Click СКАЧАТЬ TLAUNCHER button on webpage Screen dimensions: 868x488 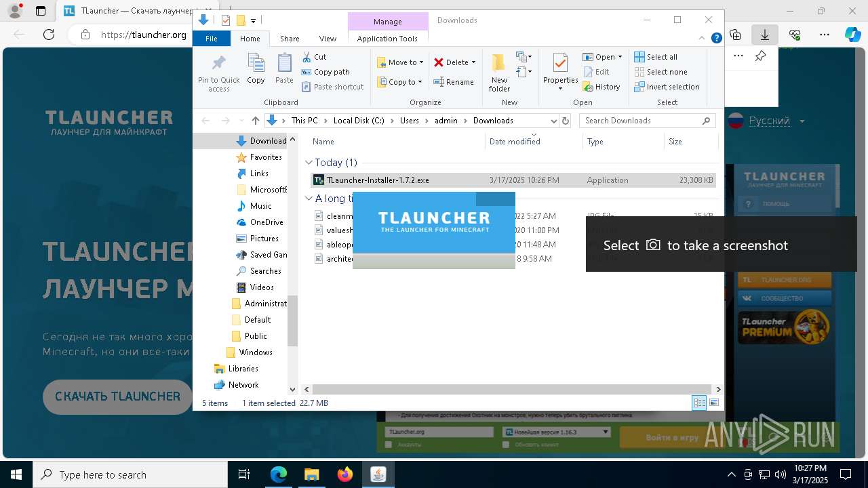(118, 396)
